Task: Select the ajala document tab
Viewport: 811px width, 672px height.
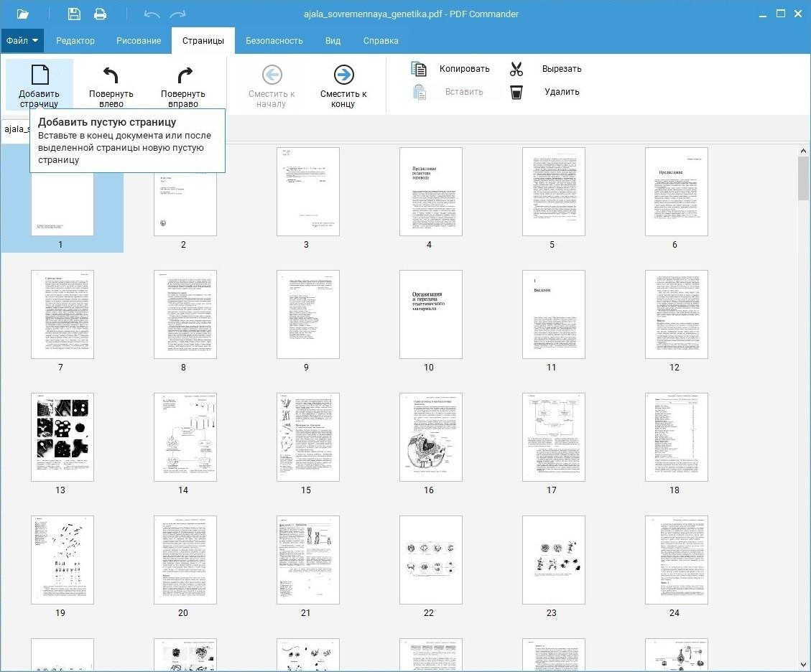Action: (16, 129)
